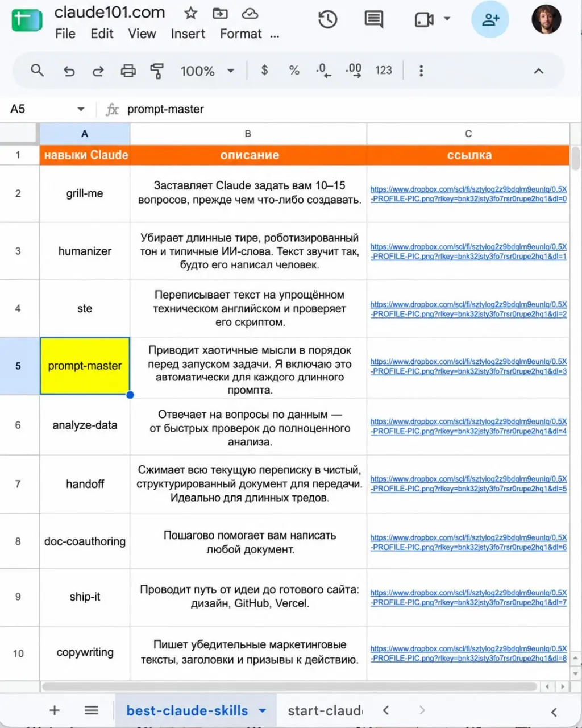Select column C header

click(x=468, y=134)
